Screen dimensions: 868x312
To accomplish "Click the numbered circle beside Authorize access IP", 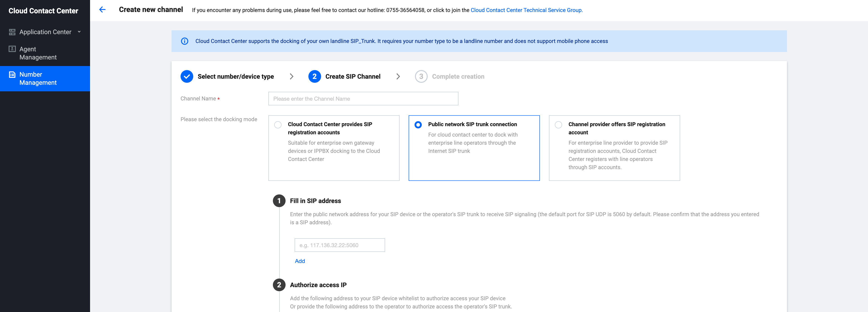I will (x=279, y=284).
